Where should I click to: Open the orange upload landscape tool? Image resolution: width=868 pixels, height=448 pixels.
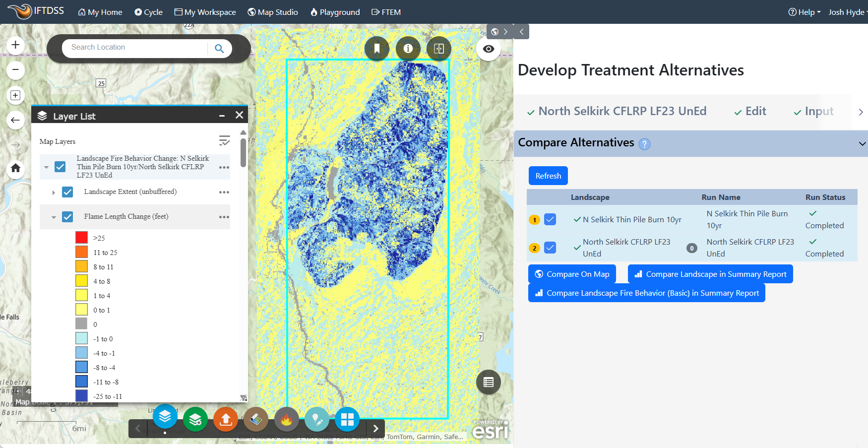[226, 419]
